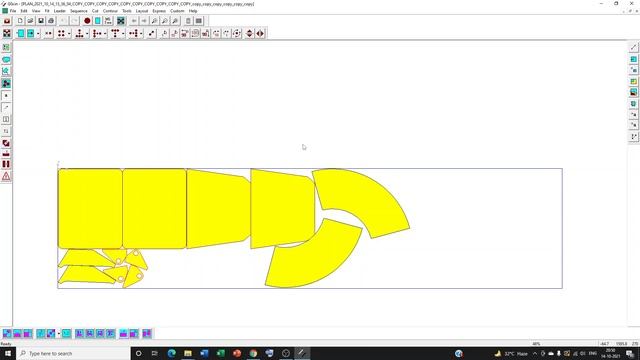Click the diagonal line icon in right toolbar
Image resolution: width=640 pixels, height=360 pixels.
(633, 47)
